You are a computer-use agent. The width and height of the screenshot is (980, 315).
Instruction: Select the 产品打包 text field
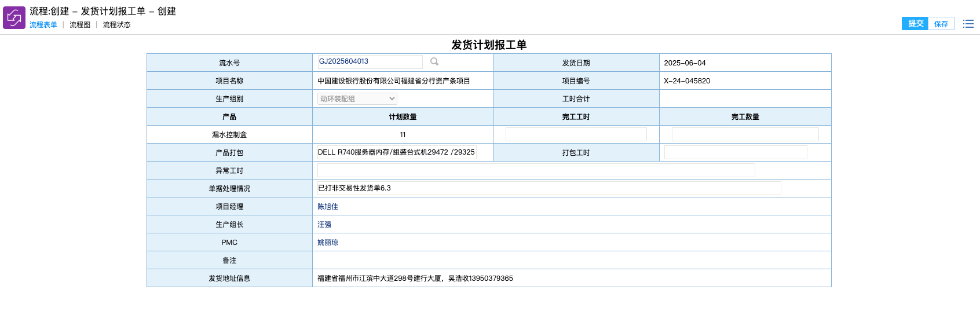tap(397, 152)
